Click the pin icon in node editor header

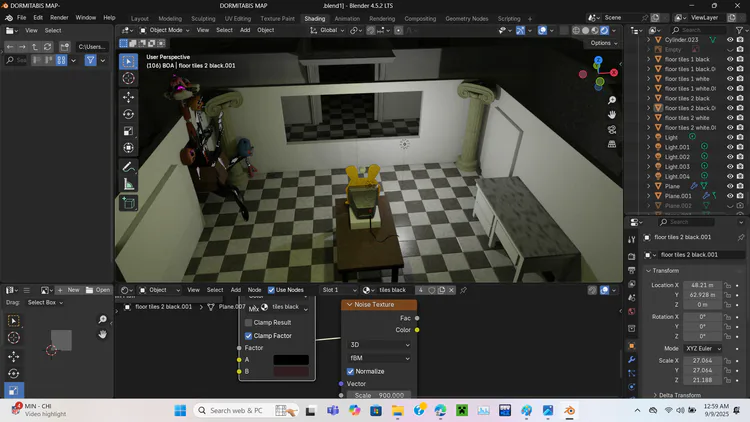(463, 290)
